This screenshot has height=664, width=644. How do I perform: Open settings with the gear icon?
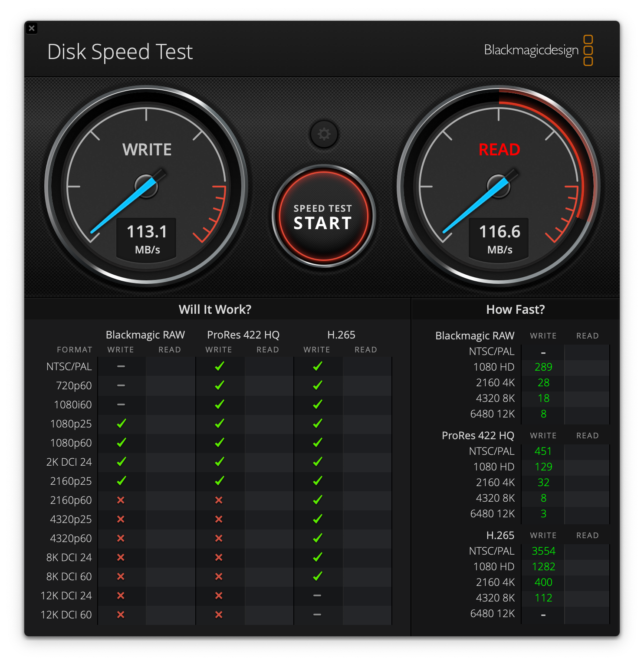click(324, 134)
